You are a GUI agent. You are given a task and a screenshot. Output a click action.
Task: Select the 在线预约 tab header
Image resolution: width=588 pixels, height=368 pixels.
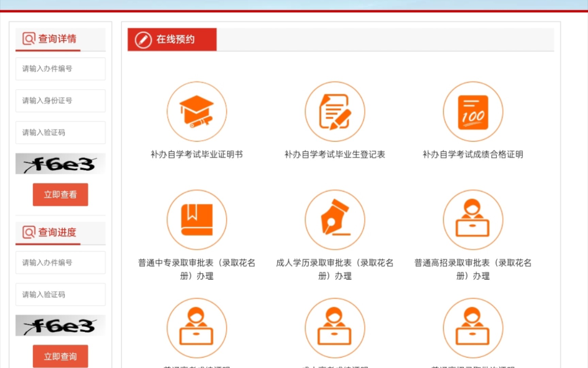click(172, 40)
